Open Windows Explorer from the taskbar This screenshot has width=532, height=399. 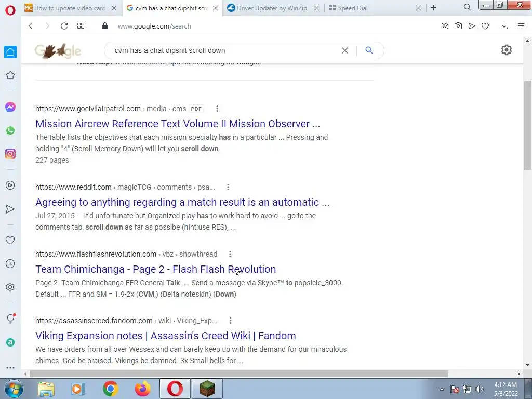(x=46, y=389)
